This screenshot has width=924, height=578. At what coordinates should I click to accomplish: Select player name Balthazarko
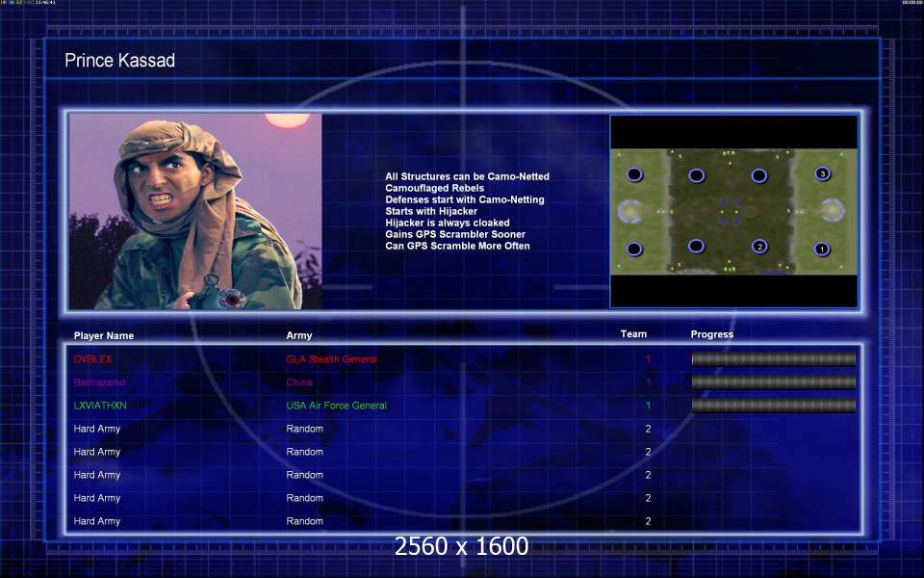click(x=99, y=382)
